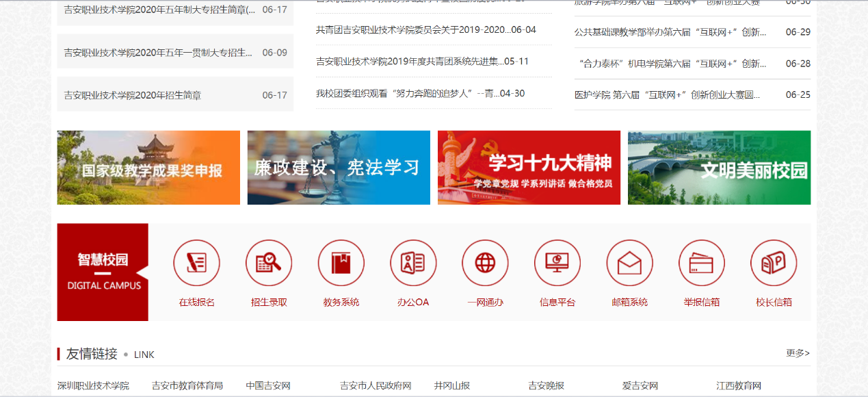The height and width of the screenshot is (397, 868).
Task: Click the 更多> link beside 友情链接
Action: point(798,353)
